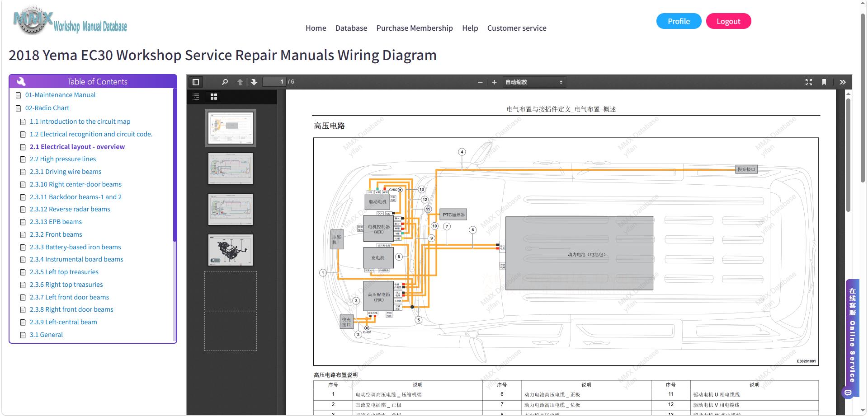Screen dimensions: 868x416
Task: Zoom in with the plus icon
Action: 494,82
